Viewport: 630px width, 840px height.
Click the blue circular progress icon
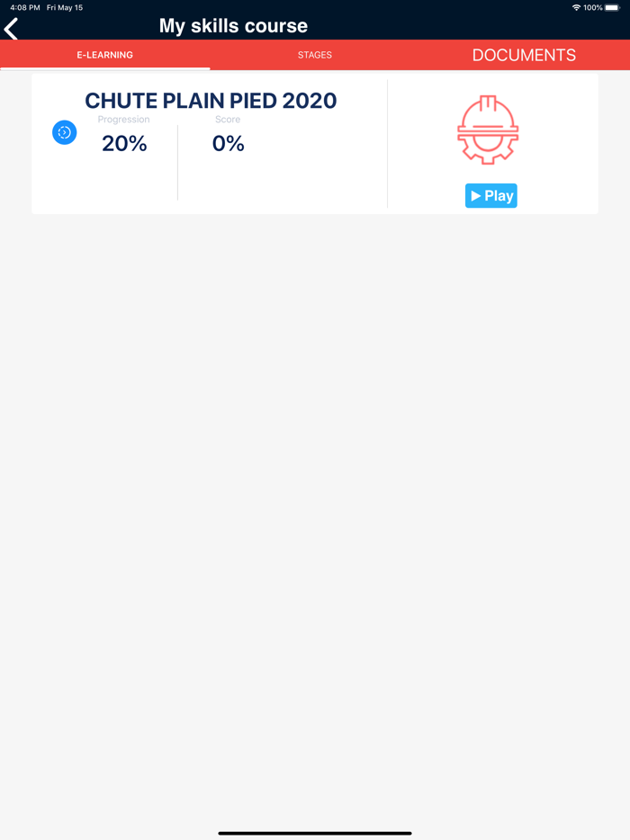(64, 133)
